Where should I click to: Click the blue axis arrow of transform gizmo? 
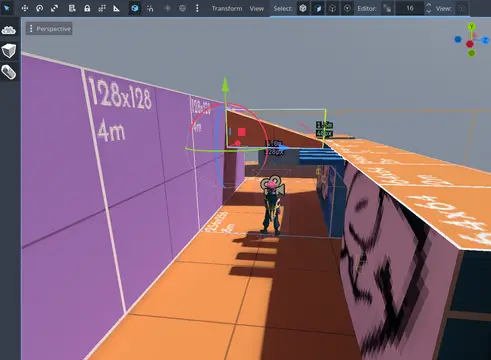pos(284,148)
